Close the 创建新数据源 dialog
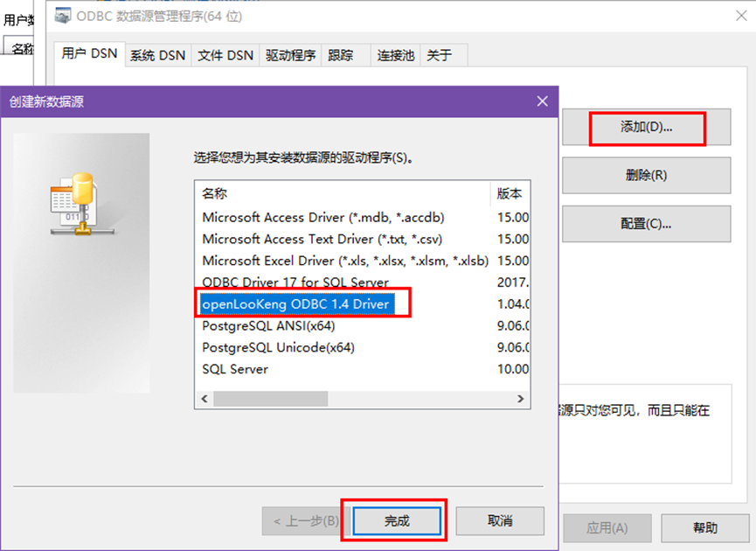 (x=543, y=101)
